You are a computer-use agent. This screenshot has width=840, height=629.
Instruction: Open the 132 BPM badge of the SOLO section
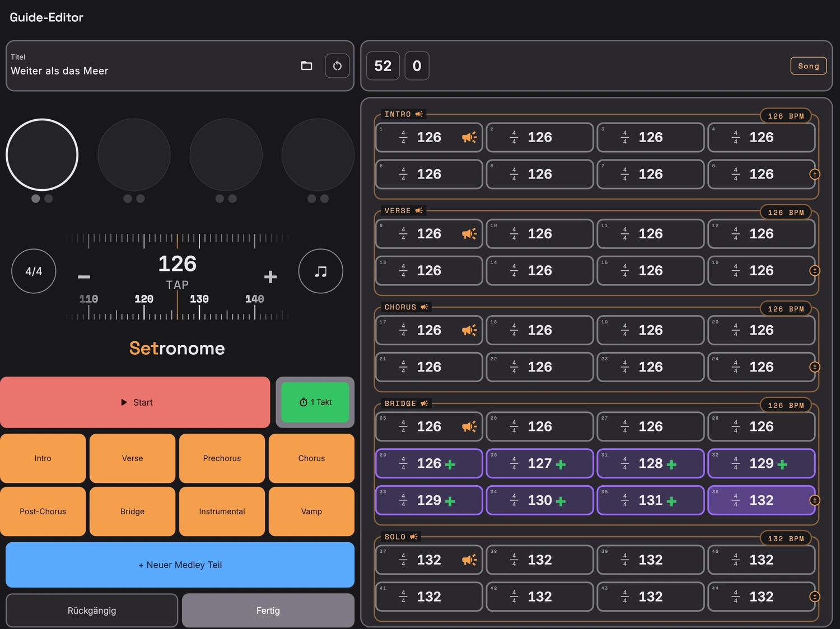786,538
